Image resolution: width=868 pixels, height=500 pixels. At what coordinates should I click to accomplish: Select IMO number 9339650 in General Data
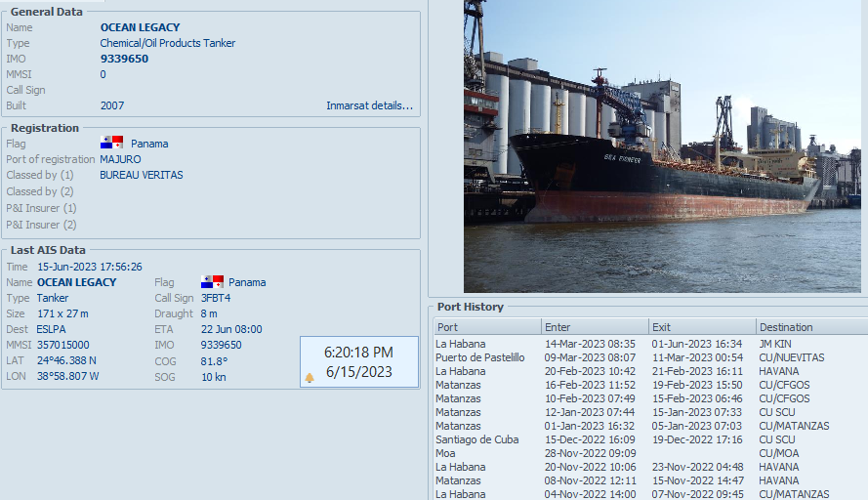tap(124, 59)
